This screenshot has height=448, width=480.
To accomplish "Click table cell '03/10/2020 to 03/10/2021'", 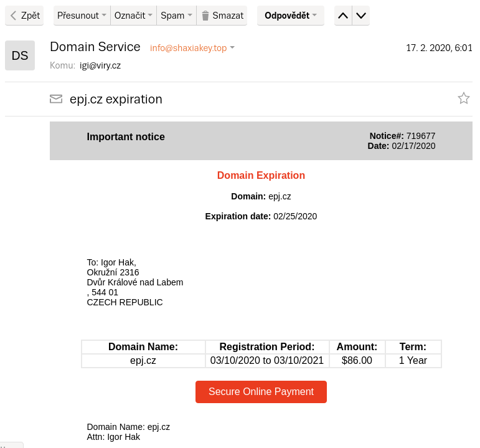I will pos(267,360).
